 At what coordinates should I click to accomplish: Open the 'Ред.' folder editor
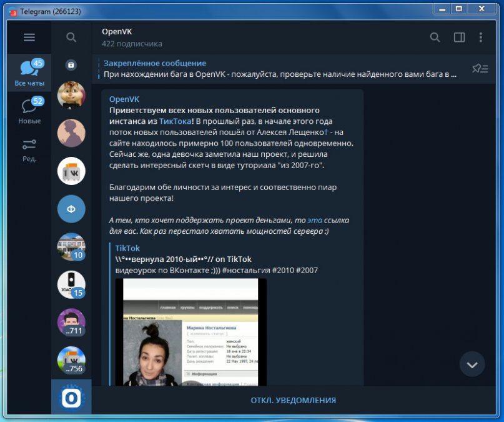pyautogui.click(x=29, y=150)
